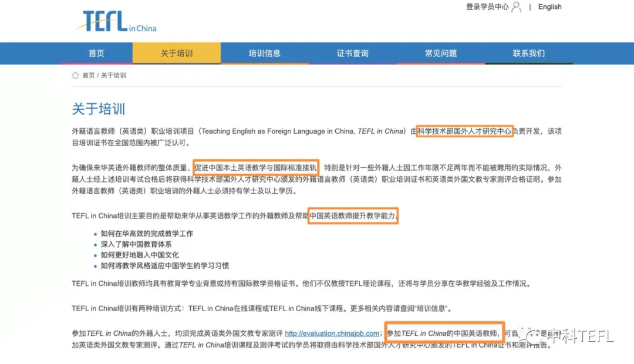Click the large blue 关于培训 page heading
This screenshot has width=634, height=364.
pyautogui.click(x=98, y=109)
